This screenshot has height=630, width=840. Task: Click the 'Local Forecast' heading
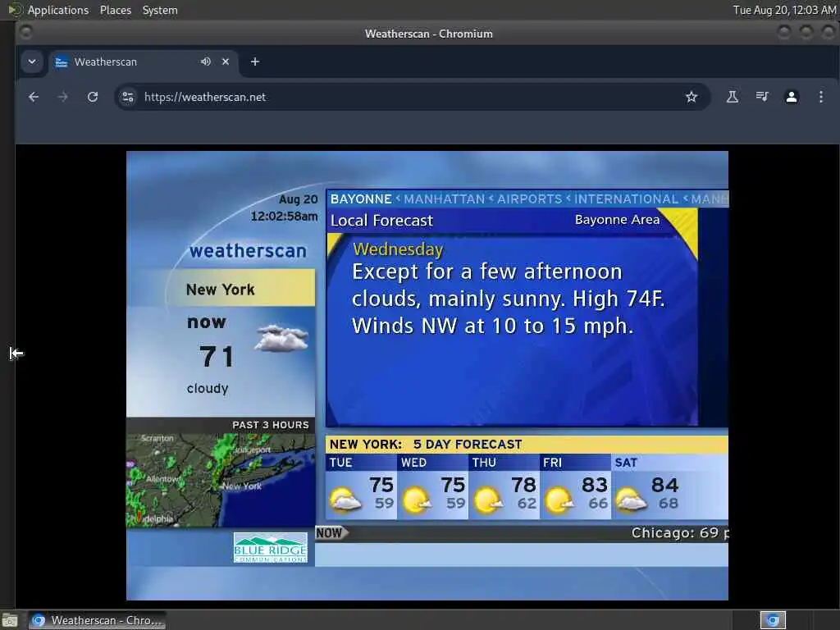(381, 220)
